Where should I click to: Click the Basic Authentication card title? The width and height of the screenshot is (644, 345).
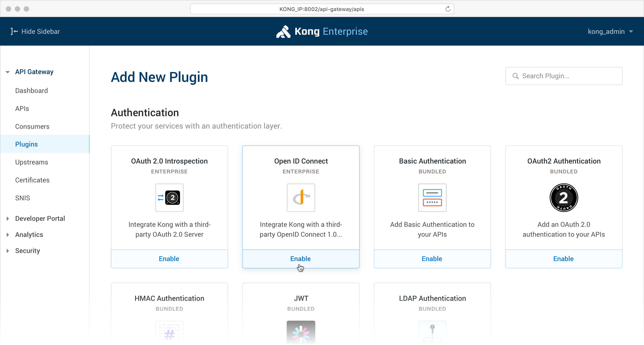[432, 161]
